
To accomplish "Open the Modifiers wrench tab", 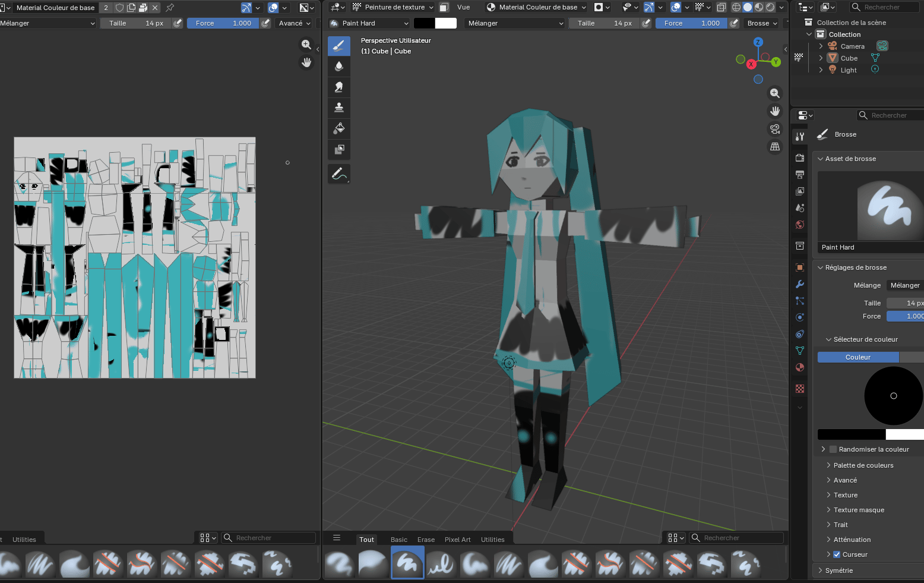I will coord(800,284).
